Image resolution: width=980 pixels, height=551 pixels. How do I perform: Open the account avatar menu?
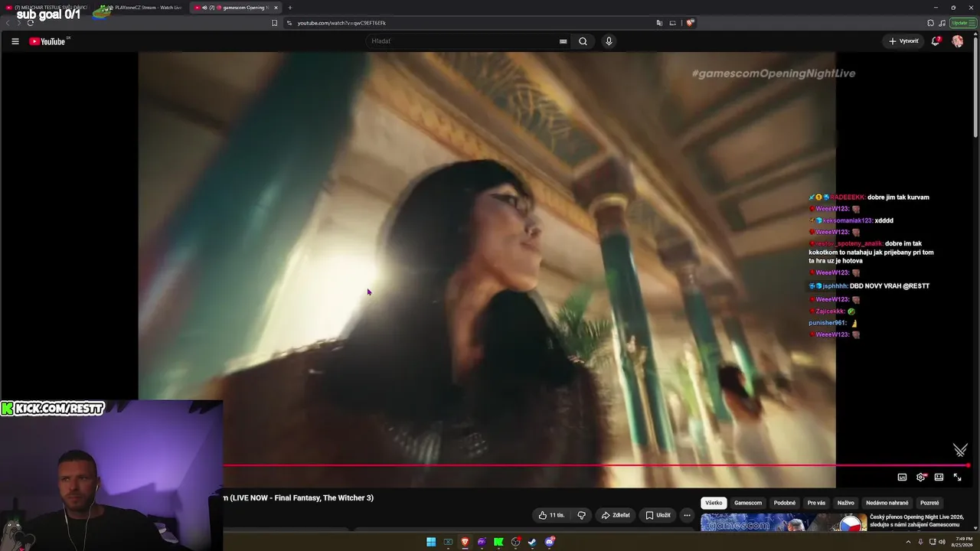pos(957,41)
